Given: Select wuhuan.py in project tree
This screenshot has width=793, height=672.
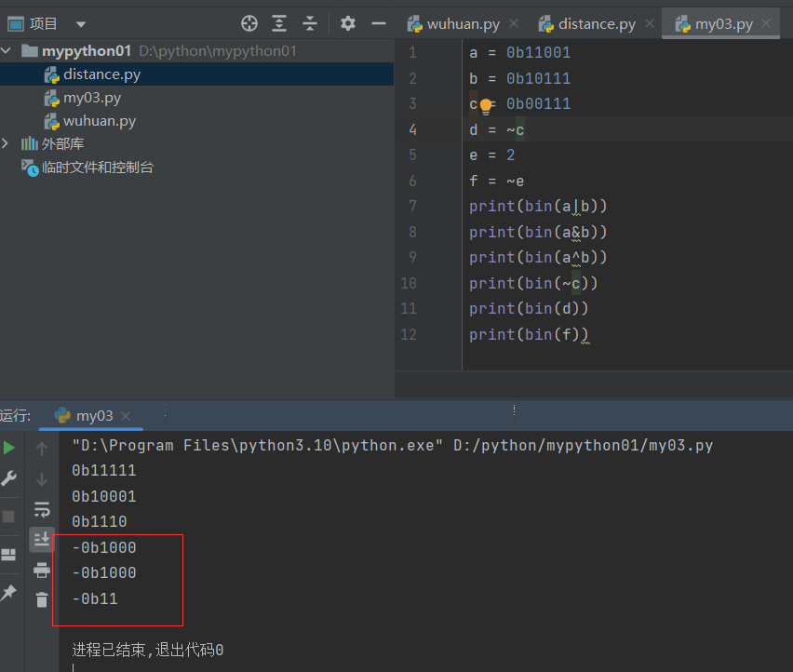Looking at the screenshot, I should [x=100, y=121].
